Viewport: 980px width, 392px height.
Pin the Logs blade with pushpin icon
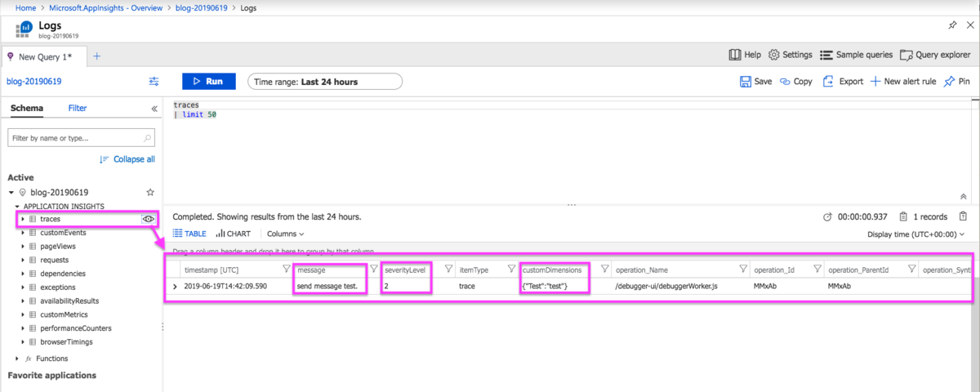[x=952, y=25]
